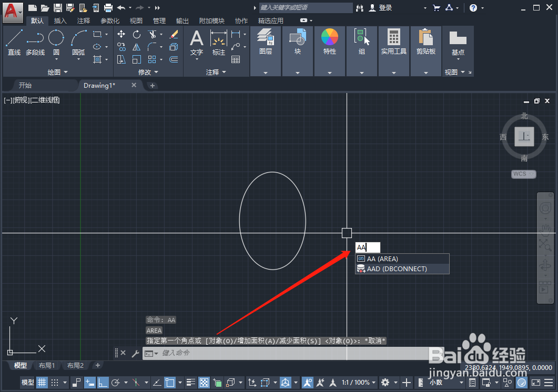The height and width of the screenshot is (392, 558).
Task: Toggle polar tracking in status bar
Action: click(x=115, y=383)
